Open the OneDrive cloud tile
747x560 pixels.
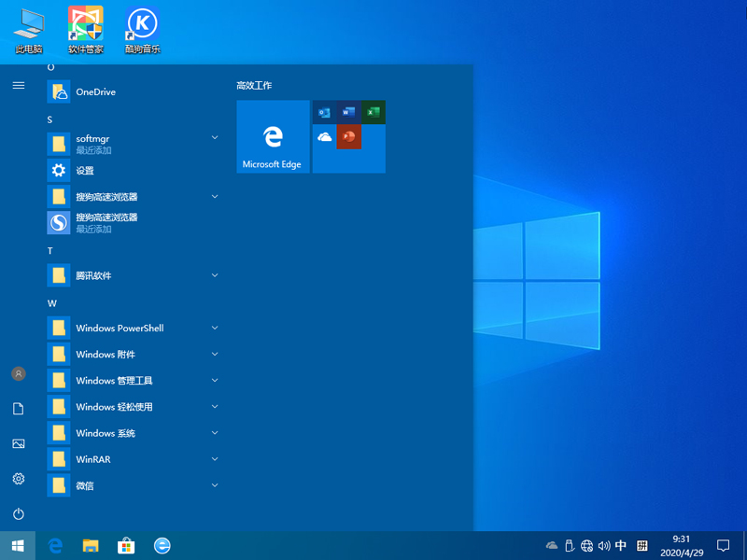(x=324, y=137)
